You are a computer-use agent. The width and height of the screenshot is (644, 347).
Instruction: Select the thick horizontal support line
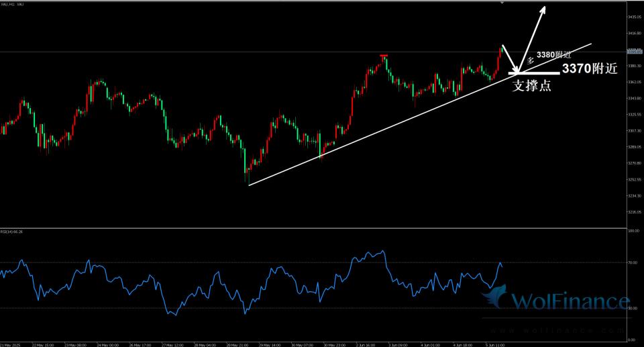click(537, 72)
